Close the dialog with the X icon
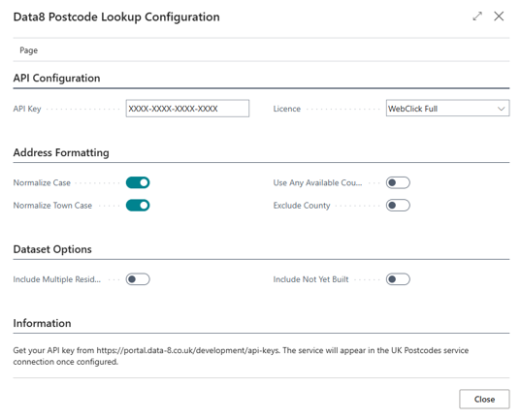The height and width of the screenshot is (420, 521). click(499, 16)
